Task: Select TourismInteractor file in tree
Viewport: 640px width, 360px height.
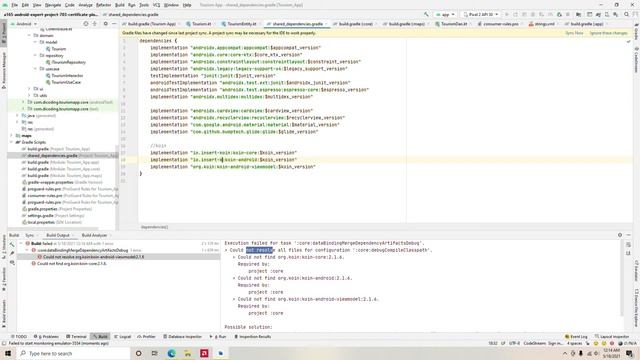Action: coord(64,76)
